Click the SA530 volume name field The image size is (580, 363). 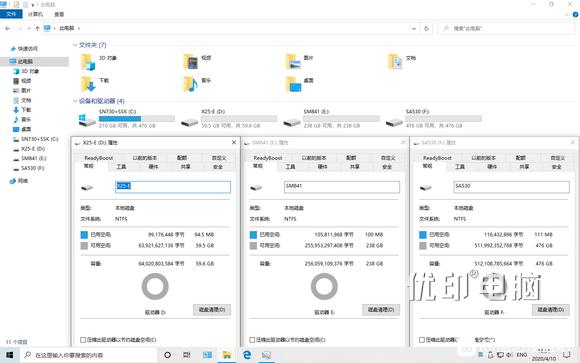[512, 187]
